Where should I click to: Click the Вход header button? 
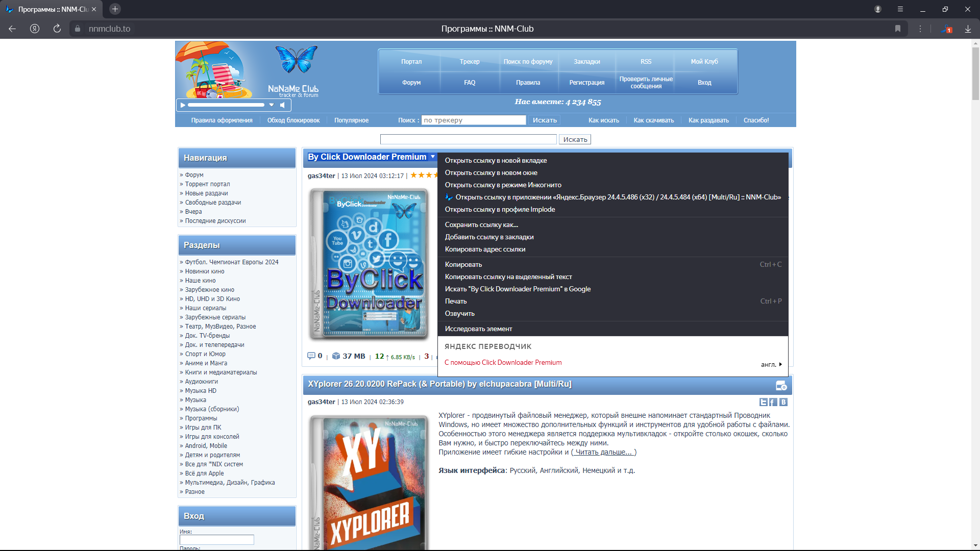coord(704,82)
